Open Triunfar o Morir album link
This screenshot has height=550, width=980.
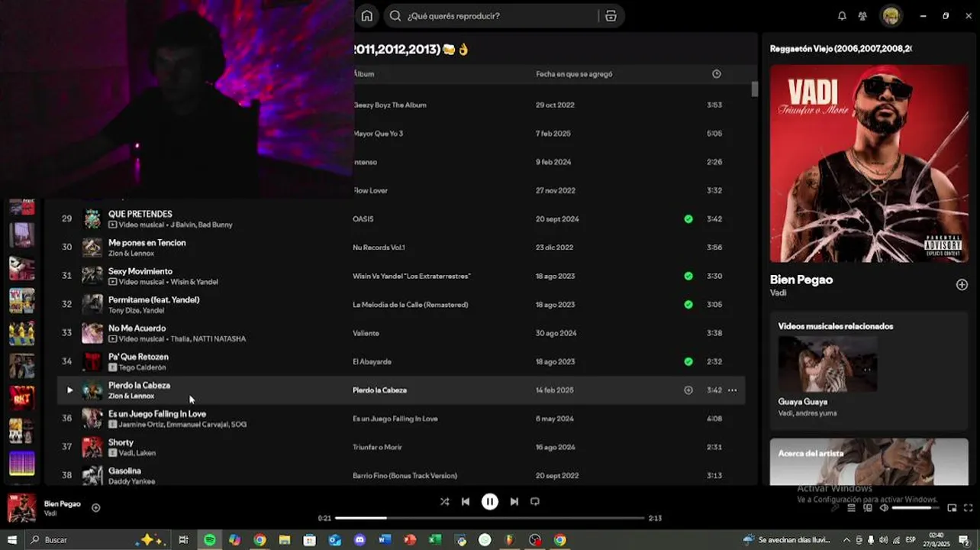click(x=377, y=447)
